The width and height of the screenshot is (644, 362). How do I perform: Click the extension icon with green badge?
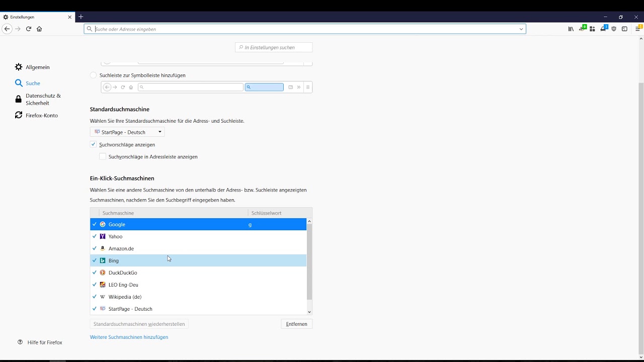pyautogui.click(x=582, y=29)
